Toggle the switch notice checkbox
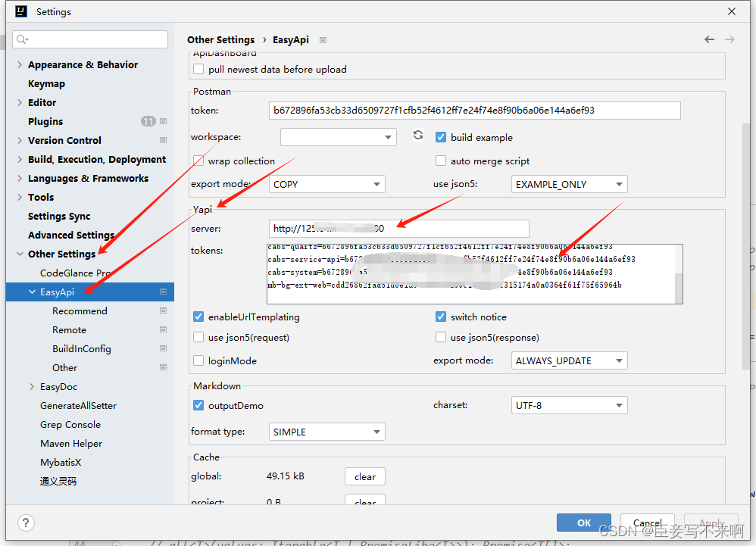Viewport: 756px width, 546px height. (x=441, y=317)
